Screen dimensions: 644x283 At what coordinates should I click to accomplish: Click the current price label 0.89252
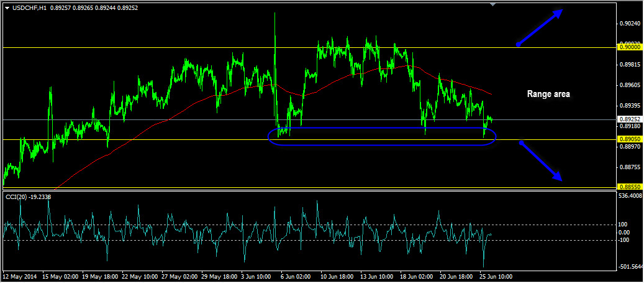(x=630, y=119)
